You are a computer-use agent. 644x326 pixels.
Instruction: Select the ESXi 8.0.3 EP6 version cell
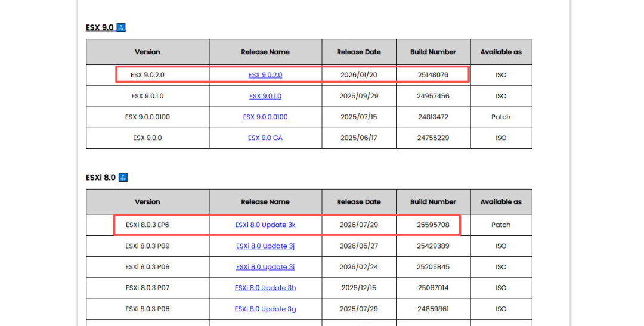[147, 225]
